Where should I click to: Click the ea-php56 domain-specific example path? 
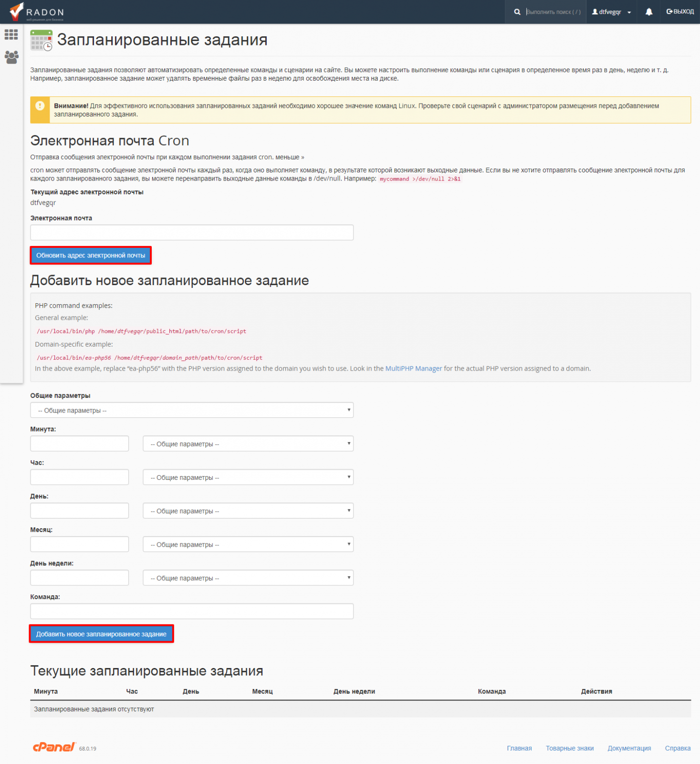(149, 358)
